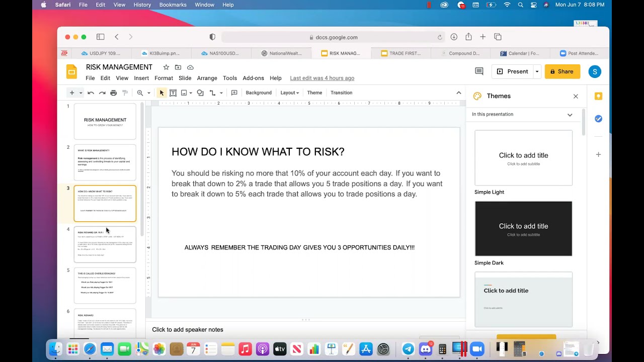This screenshot has width=644, height=362.
Task: Click the Safari address bar
Action: [333, 37]
